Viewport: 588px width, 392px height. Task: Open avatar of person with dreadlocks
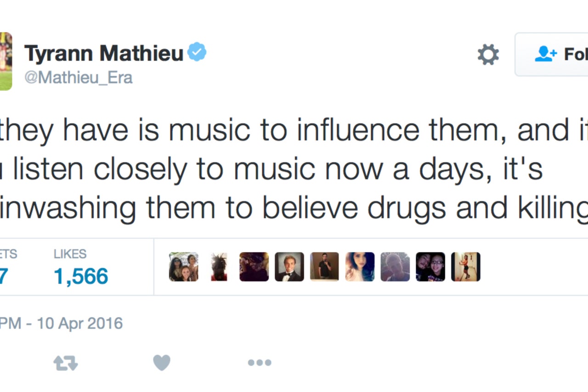point(219,267)
